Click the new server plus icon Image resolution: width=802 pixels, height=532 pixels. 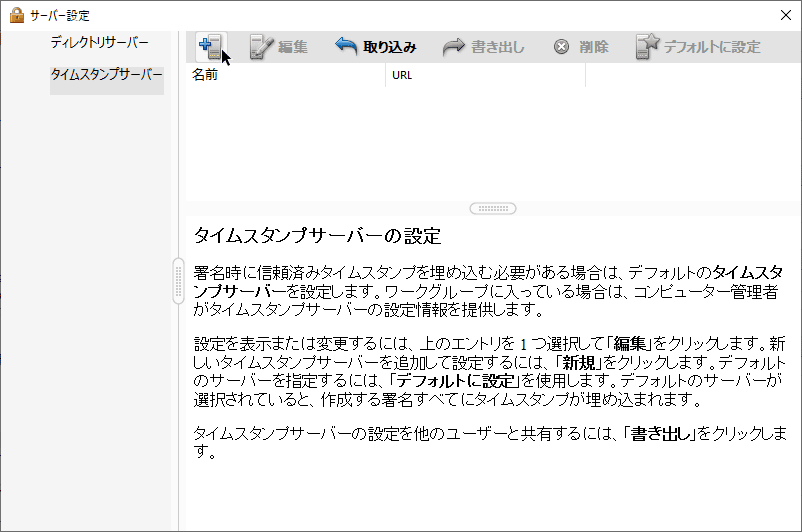[x=210, y=46]
